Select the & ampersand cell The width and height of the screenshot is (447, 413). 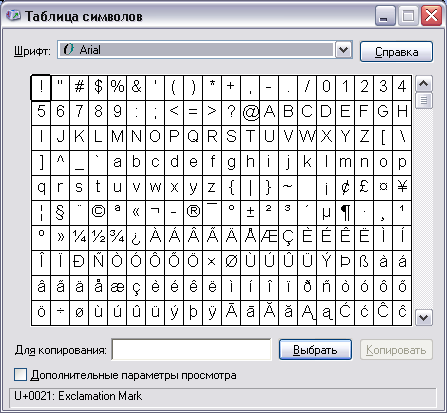point(136,88)
